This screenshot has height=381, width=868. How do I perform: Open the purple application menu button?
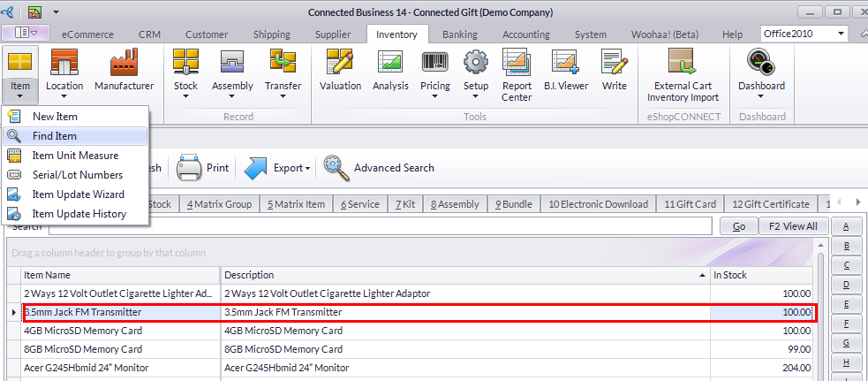[x=26, y=34]
